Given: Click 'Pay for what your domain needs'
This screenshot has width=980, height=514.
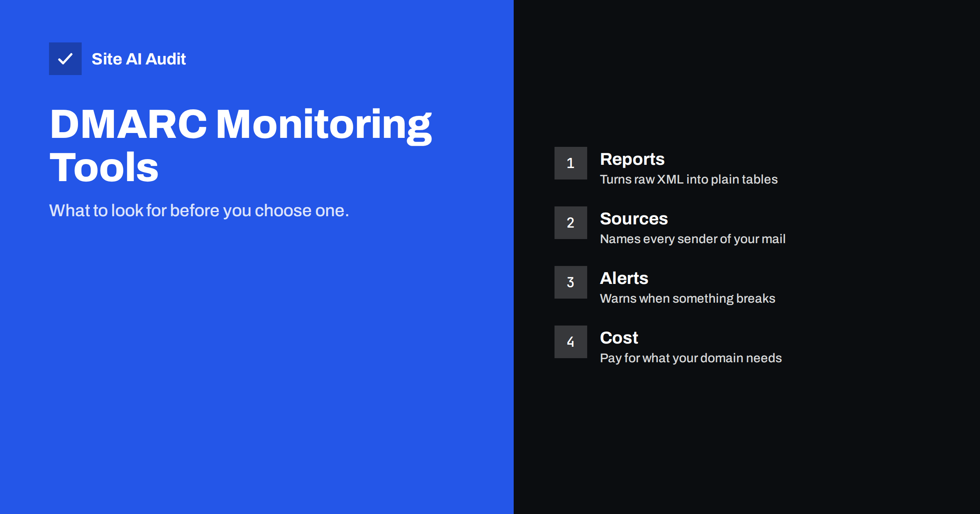Looking at the screenshot, I should pyautogui.click(x=691, y=358).
